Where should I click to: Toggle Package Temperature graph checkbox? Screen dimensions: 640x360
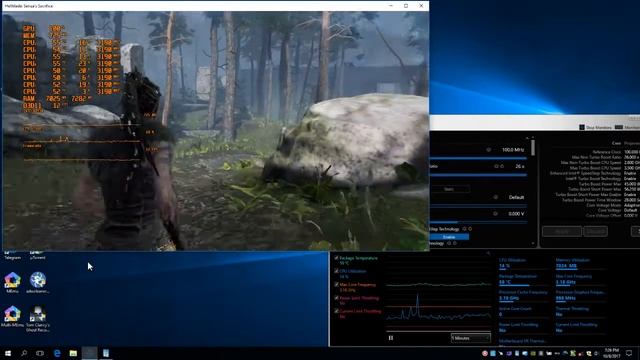(x=336, y=258)
